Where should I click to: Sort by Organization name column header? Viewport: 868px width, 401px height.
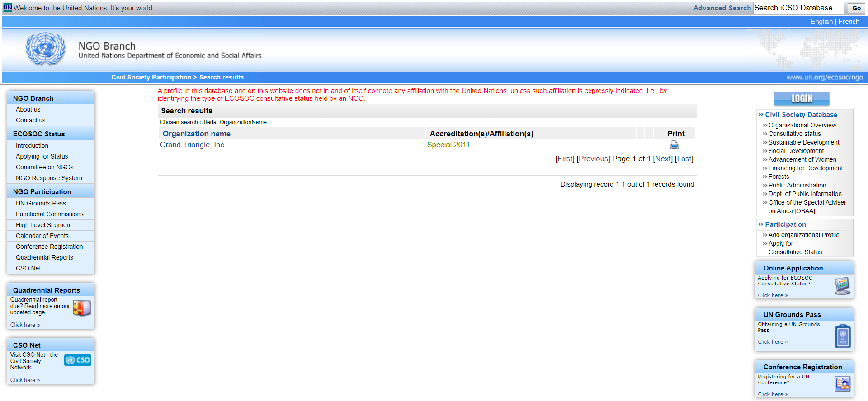tap(197, 134)
